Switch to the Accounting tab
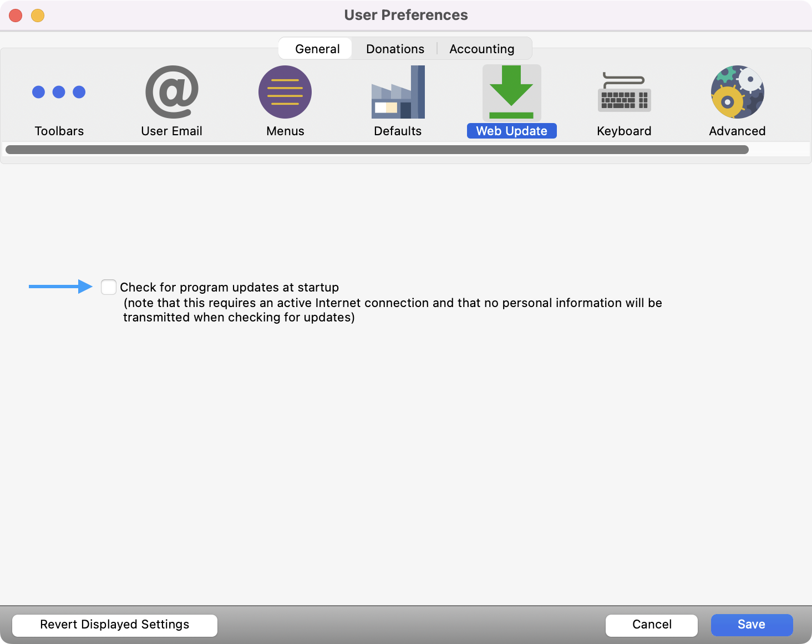The height and width of the screenshot is (644, 812). point(481,49)
